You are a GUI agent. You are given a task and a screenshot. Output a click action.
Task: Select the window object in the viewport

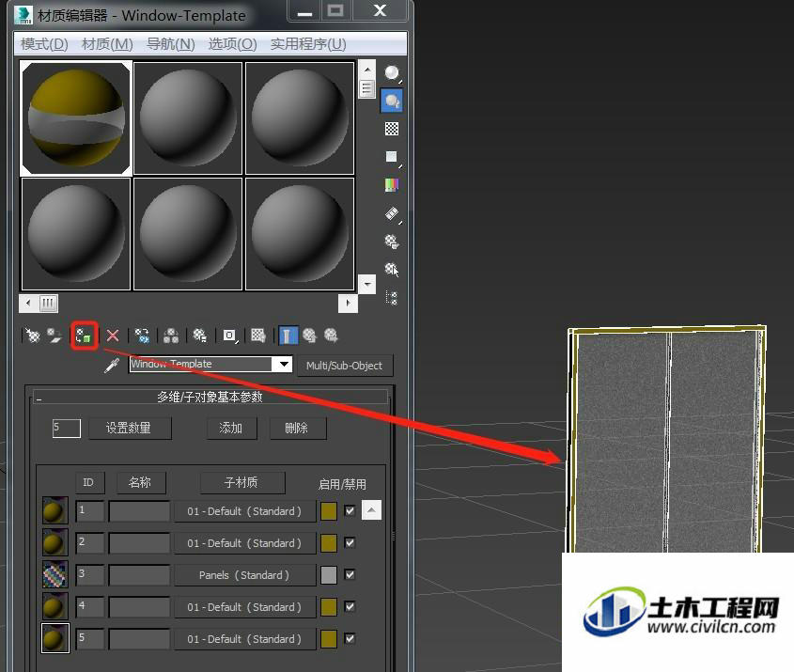pos(666,439)
